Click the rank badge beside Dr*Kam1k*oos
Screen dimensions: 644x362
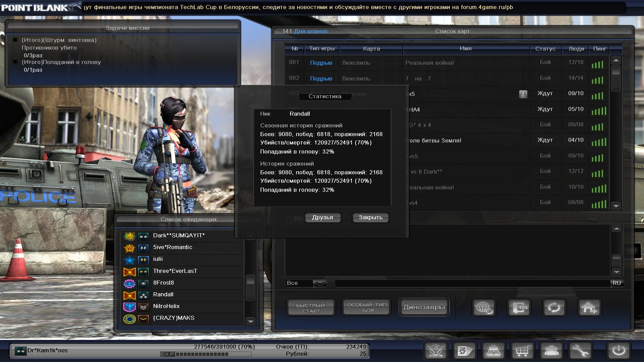pos(21,351)
